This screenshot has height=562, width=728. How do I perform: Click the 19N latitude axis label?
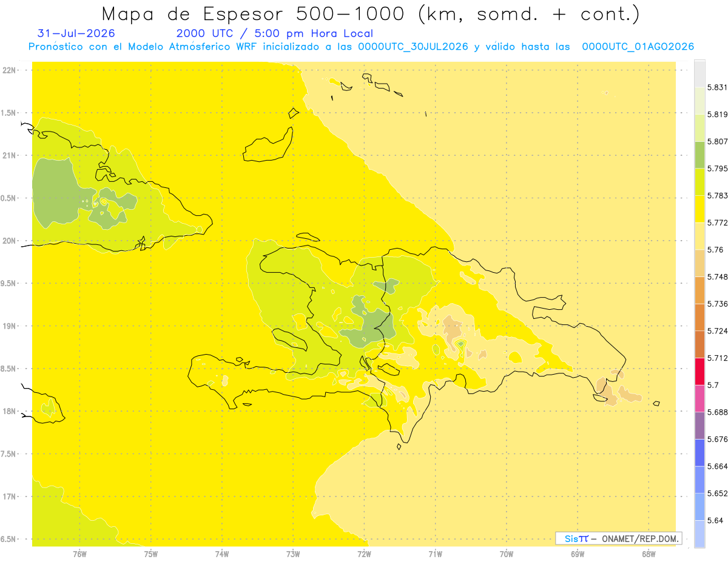(x=10, y=326)
